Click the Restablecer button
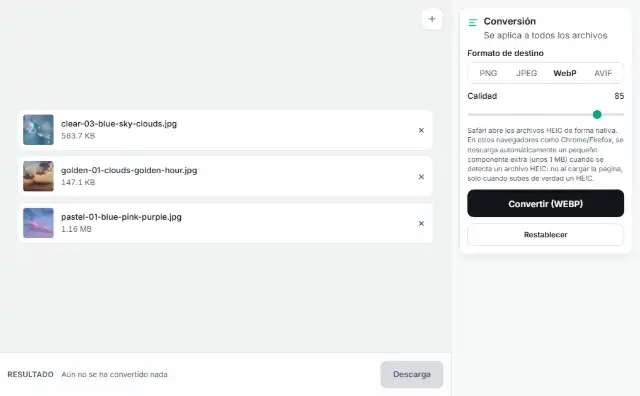 [545, 235]
